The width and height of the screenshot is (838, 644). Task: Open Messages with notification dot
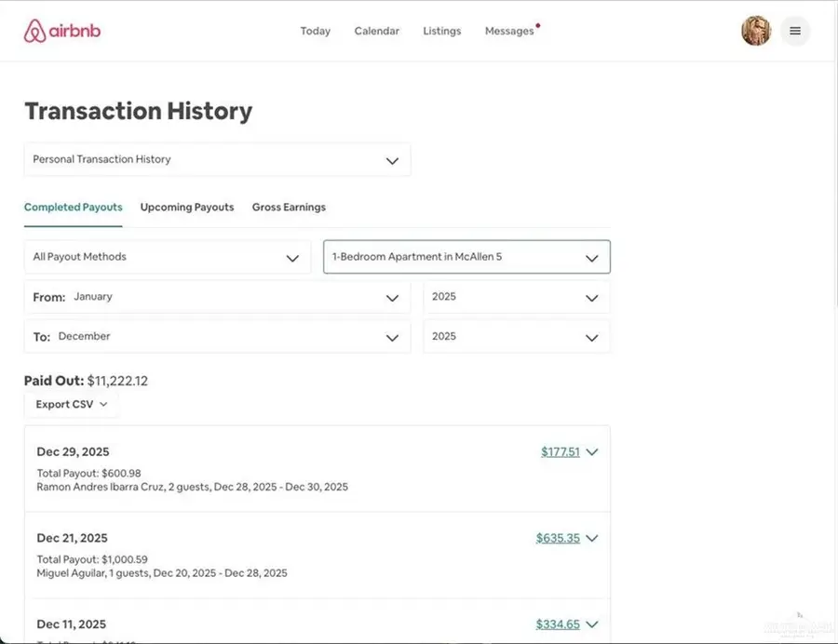coord(509,31)
